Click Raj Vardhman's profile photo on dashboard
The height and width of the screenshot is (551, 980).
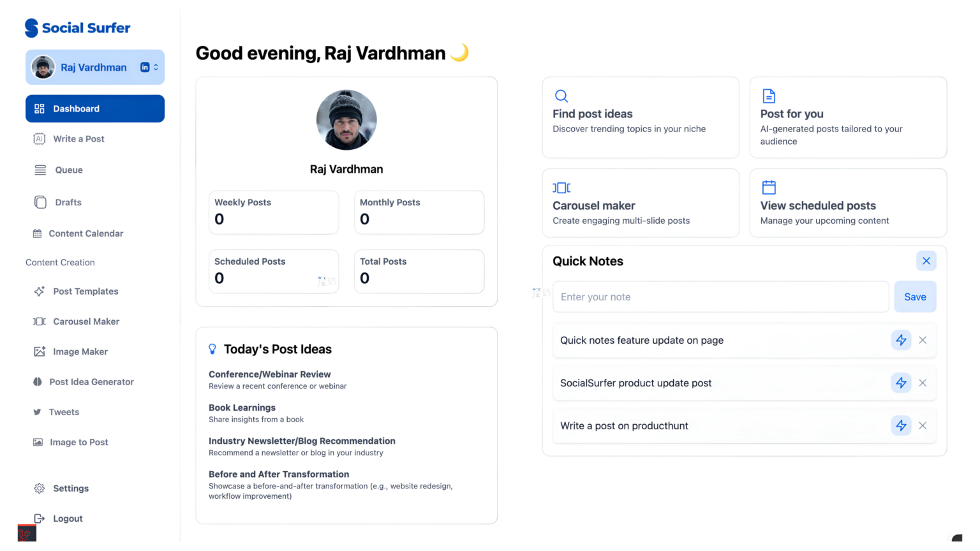pyautogui.click(x=346, y=120)
